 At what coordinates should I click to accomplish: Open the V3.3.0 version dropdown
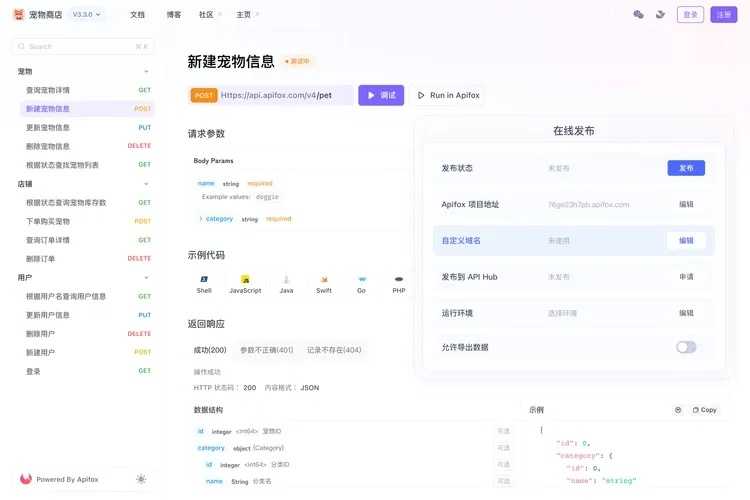tap(87, 14)
